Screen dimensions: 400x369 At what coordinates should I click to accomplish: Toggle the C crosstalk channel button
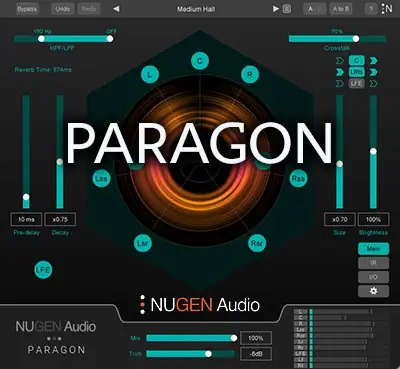[356, 60]
